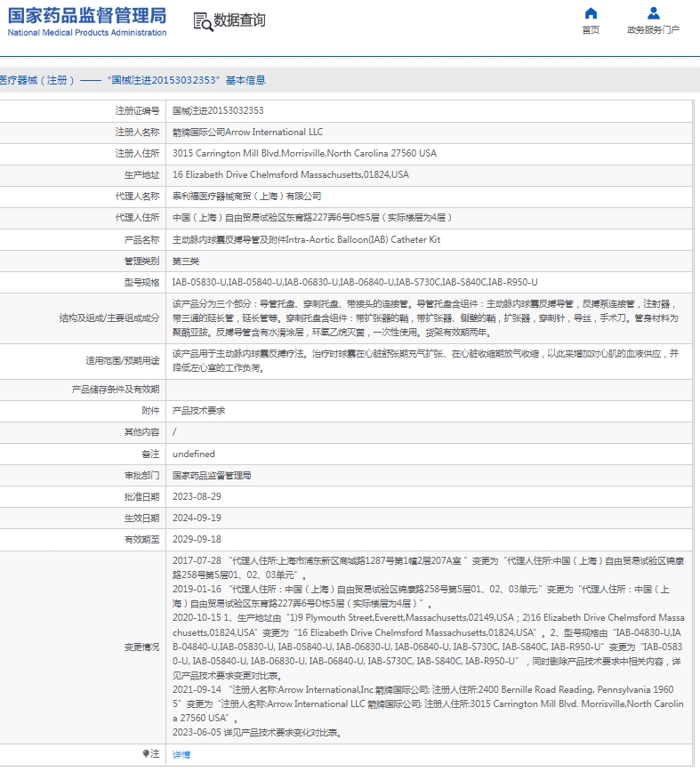
Task: Click the 生效日期 row label
Action: pos(141,518)
